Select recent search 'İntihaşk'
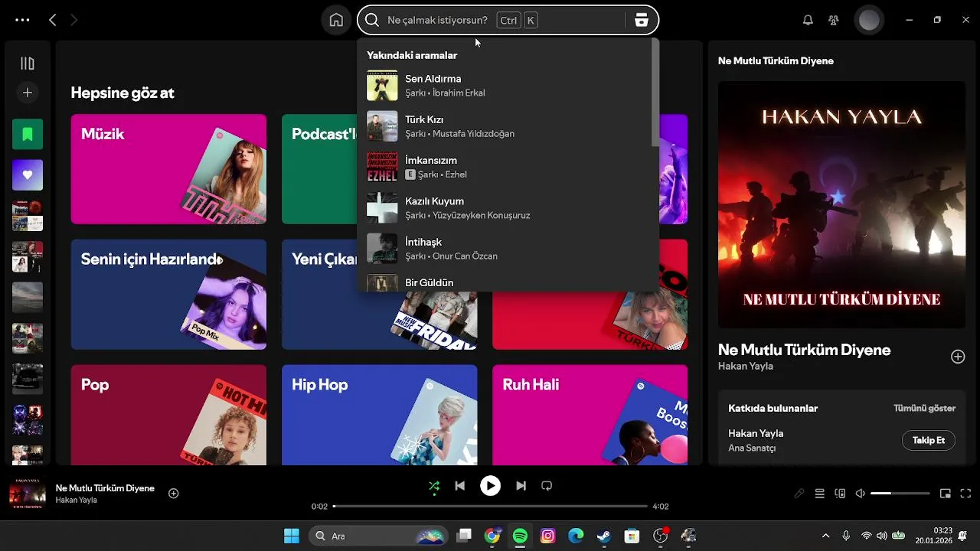 pyautogui.click(x=507, y=248)
